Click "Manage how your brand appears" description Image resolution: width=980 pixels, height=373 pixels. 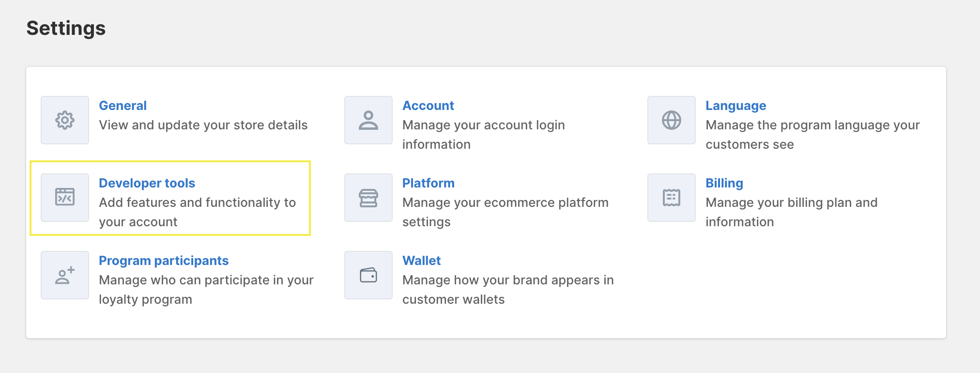pos(508,280)
